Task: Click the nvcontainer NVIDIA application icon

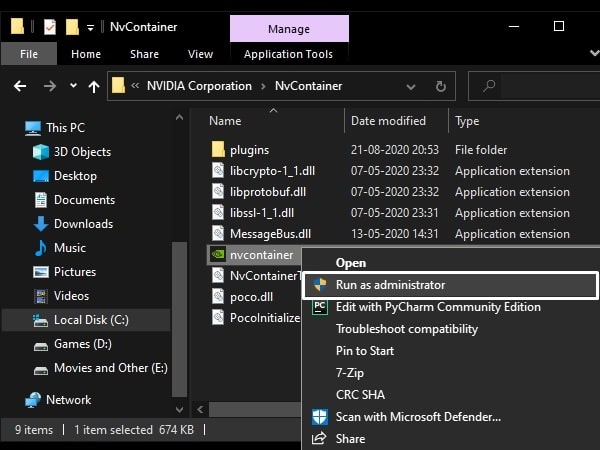Action: tap(218, 254)
